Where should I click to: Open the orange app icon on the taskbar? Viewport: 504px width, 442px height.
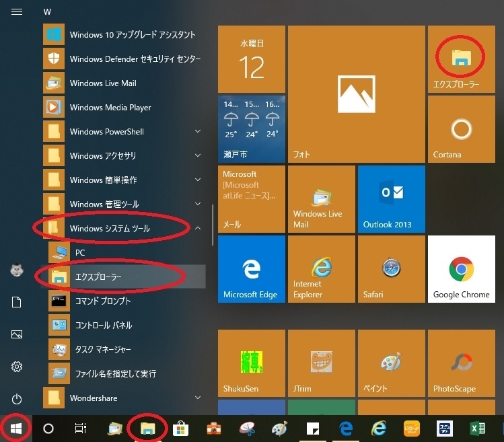pyautogui.click(x=412, y=429)
